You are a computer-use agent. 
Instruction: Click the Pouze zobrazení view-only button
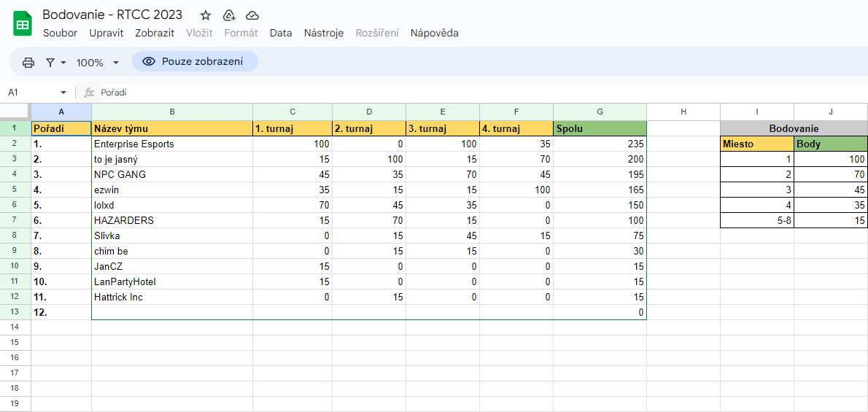pos(195,61)
